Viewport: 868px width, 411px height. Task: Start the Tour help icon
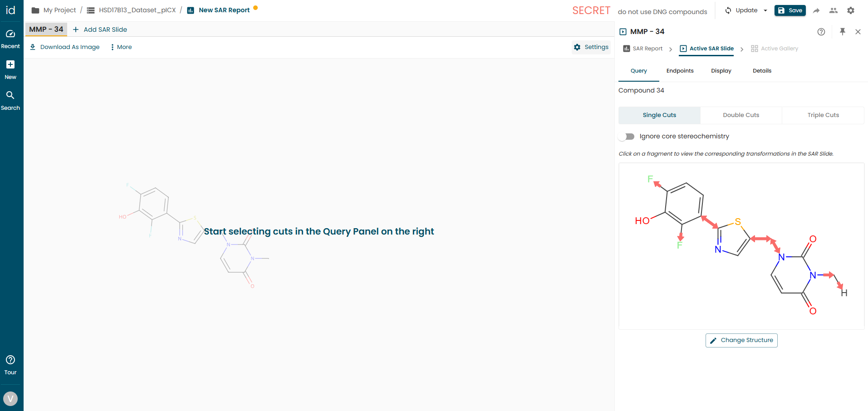(x=10, y=360)
